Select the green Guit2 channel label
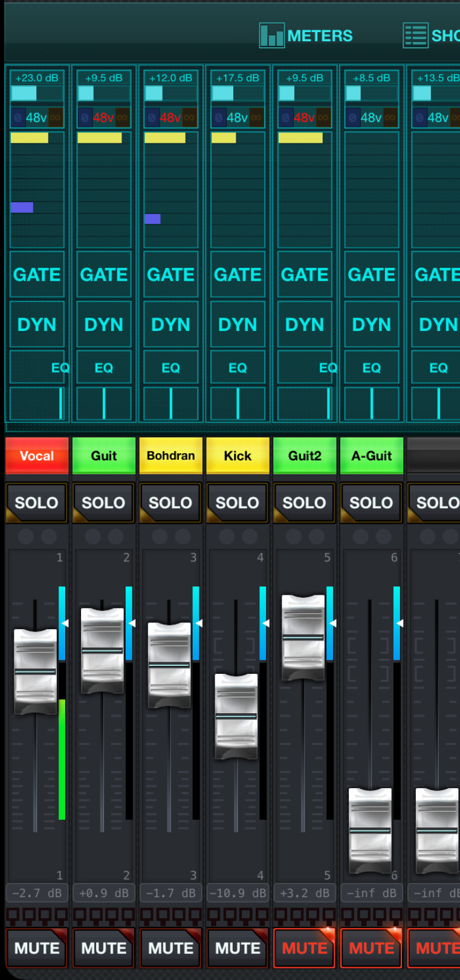460x980 pixels. (x=305, y=456)
